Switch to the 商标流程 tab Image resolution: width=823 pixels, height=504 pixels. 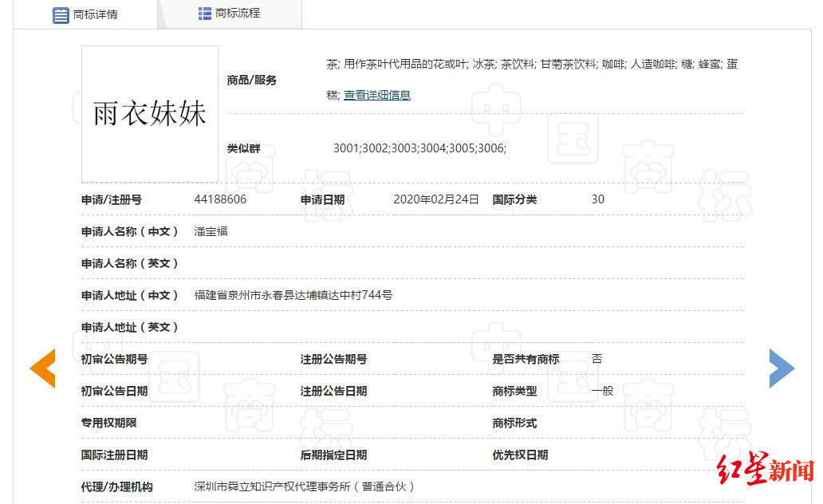point(231,13)
